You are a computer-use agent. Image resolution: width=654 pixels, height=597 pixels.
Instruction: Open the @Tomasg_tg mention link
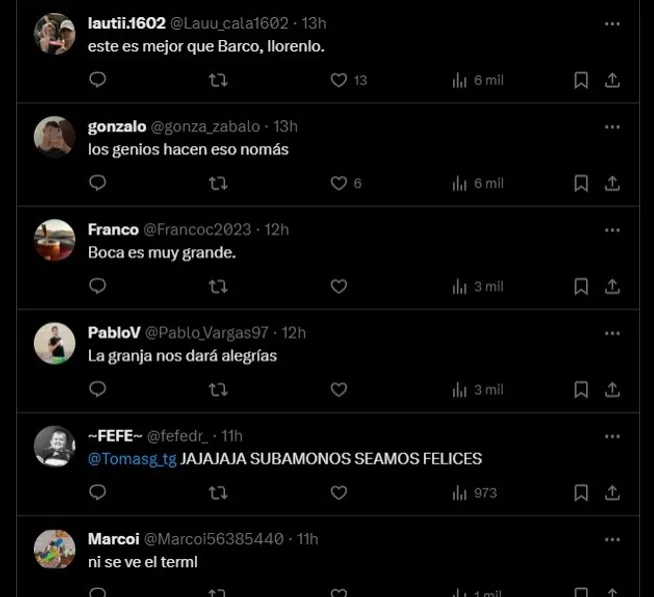pyautogui.click(x=132, y=459)
